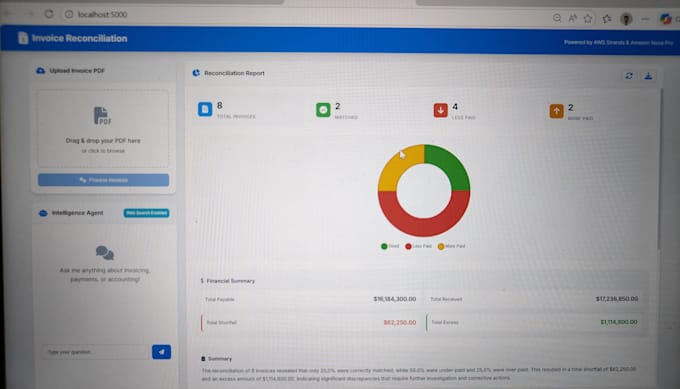
Task: Click the PDF file icon in drop zone
Action: 102,116
